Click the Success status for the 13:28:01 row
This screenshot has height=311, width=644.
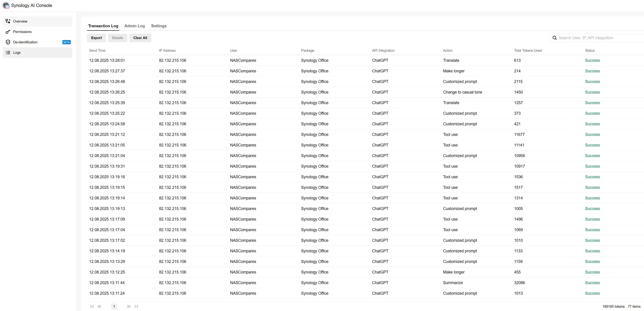(x=592, y=60)
